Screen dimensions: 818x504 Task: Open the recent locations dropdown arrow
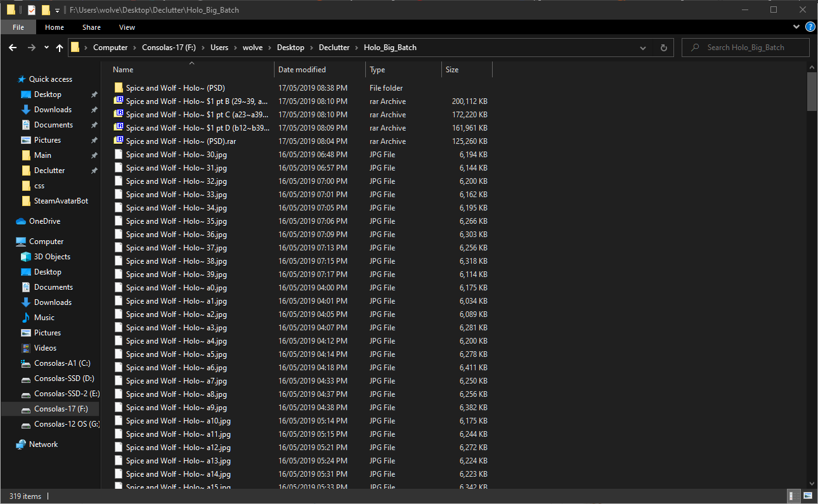(46, 48)
